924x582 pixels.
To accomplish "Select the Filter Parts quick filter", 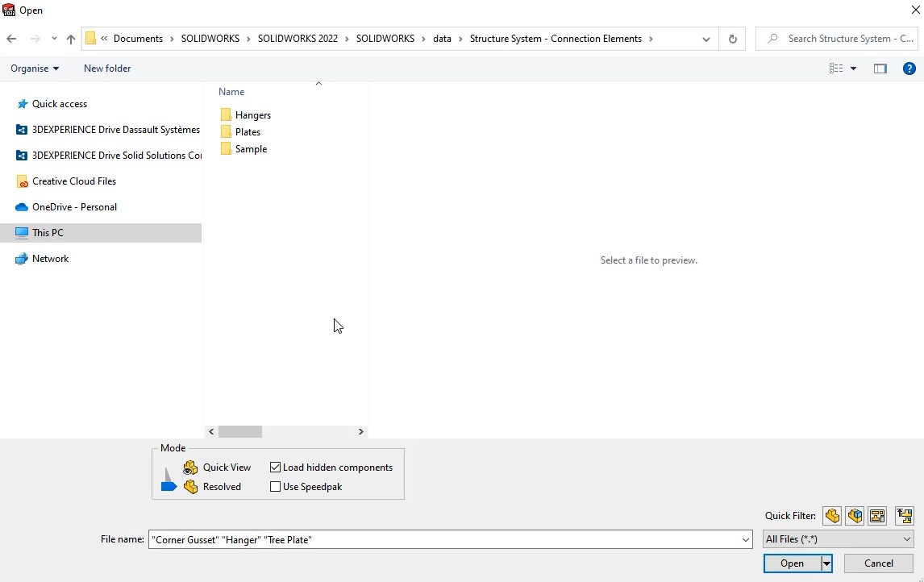I will point(832,516).
